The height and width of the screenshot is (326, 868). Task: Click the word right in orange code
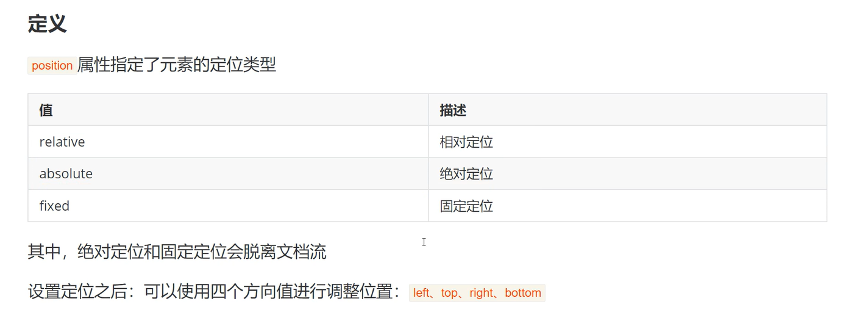[480, 293]
